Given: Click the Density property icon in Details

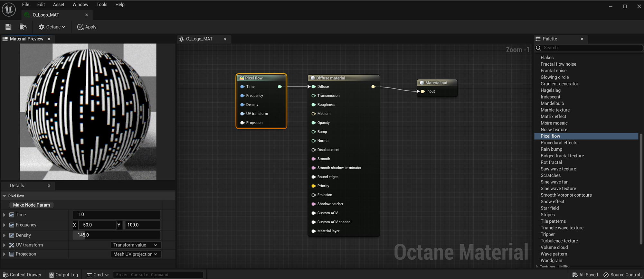Looking at the screenshot, I should click(x=12, y=235).
